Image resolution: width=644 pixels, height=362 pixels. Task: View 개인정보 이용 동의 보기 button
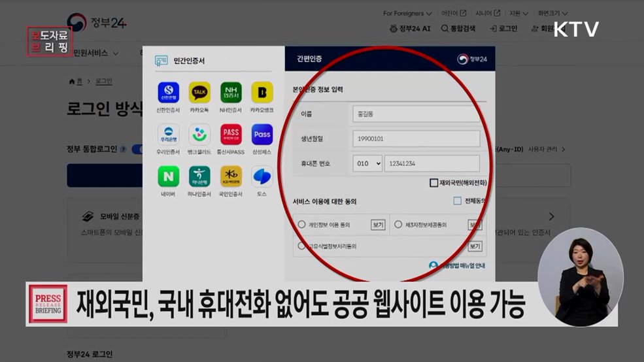tap(378, 225)
